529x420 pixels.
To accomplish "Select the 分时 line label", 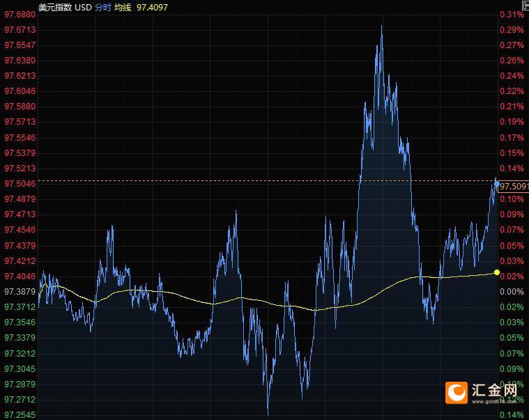I will [103, 8].
